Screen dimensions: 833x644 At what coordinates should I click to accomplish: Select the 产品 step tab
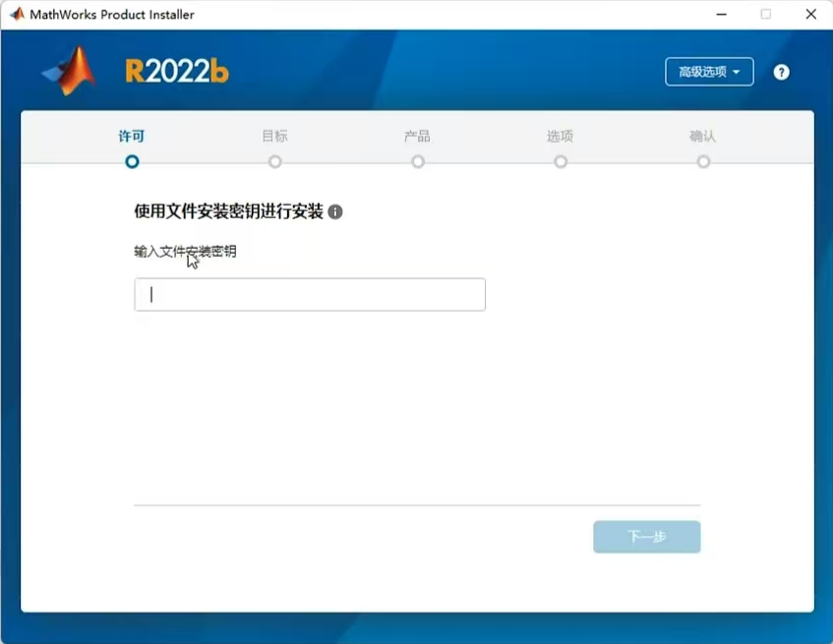[x=418, y=137]
